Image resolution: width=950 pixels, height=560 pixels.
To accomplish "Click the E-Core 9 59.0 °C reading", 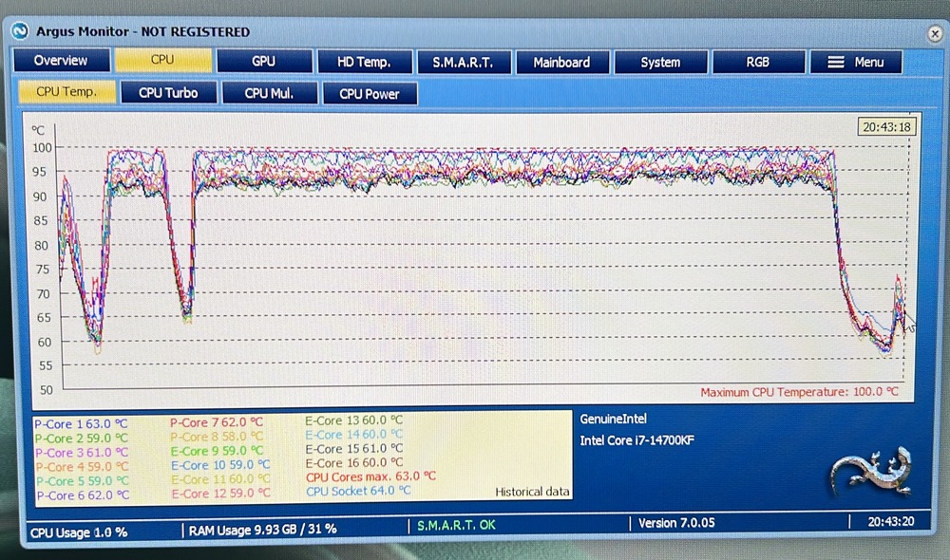I will tap(217, 451).
